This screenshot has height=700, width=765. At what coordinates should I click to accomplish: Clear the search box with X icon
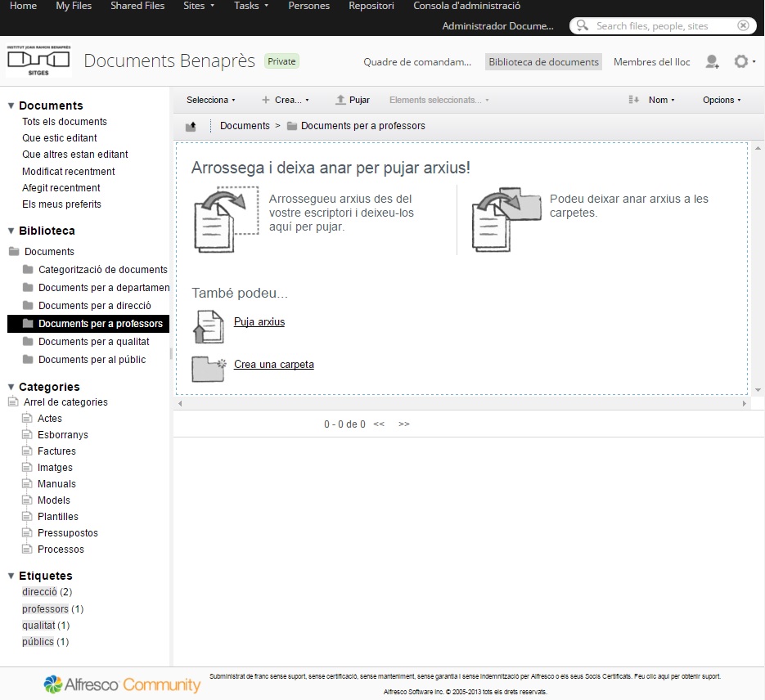(x=743, y=25)
